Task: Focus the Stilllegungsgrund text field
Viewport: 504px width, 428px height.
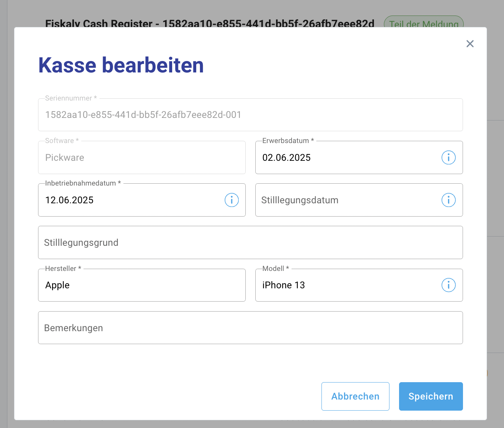Action: (250, 243)
